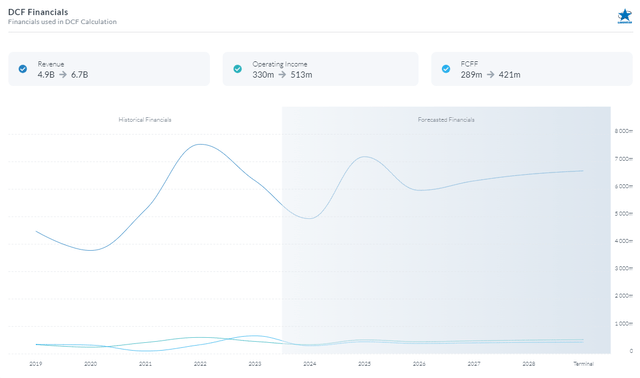Click the 2 000m y-axis value
640x378 pixels.
[623, 296]
